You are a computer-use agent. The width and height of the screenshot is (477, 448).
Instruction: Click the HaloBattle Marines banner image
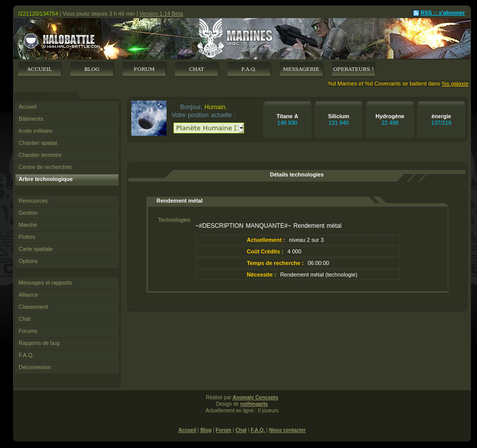242,39
